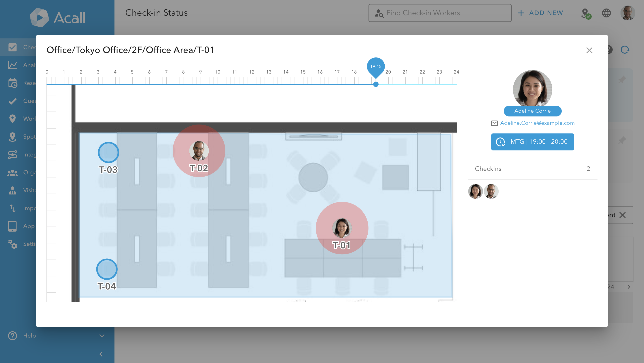The width and height of the screenshot is (644, 363).
Task: Click the woman's avatar in CheckIns list
Action: coord(475,191)
